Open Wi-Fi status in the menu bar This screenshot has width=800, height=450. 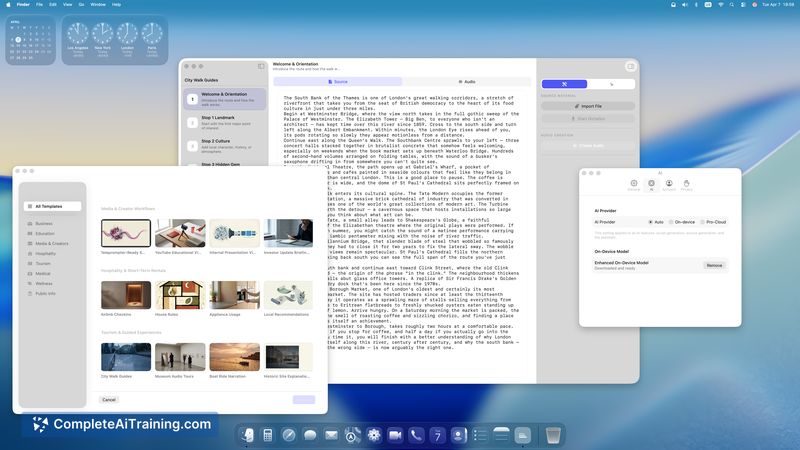(x=720, y=5)
